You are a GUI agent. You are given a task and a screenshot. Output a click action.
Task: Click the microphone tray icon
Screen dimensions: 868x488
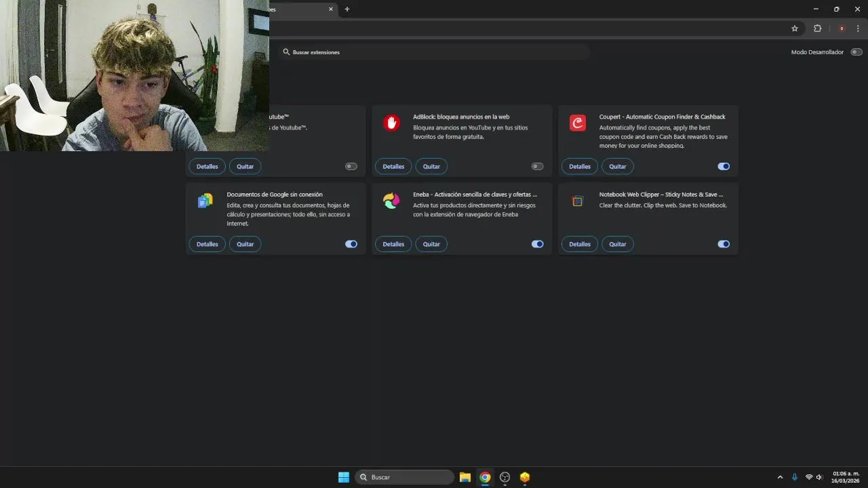tap(795, 477)
